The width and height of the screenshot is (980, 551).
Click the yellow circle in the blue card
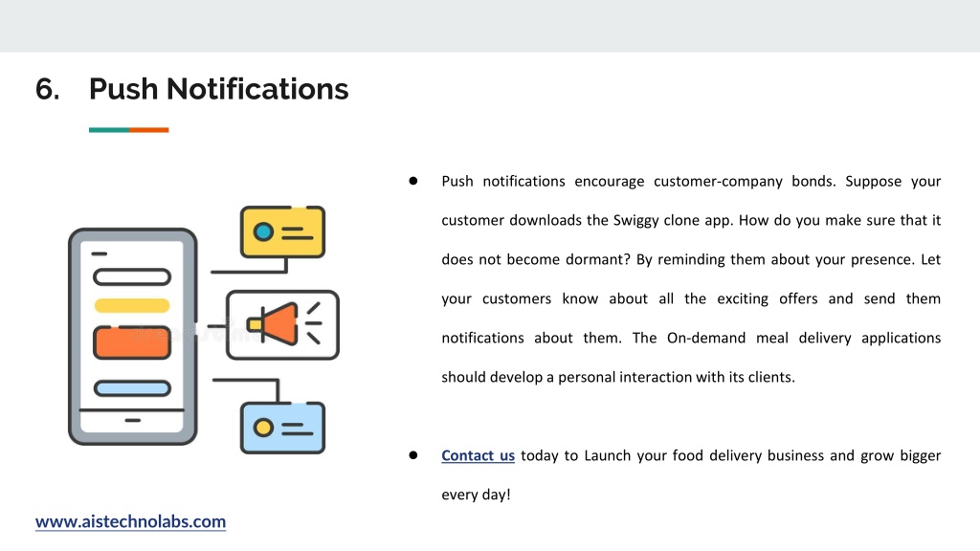263,428
